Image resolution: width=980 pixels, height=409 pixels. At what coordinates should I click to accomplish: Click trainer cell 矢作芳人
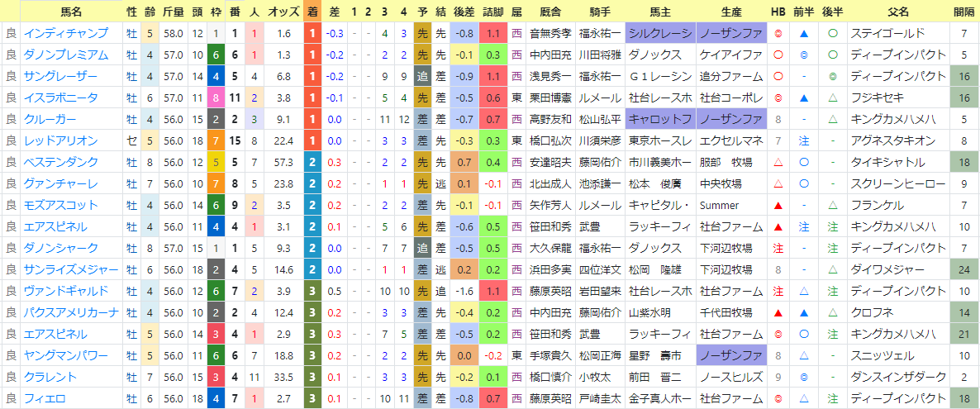[x=551, y=205]
